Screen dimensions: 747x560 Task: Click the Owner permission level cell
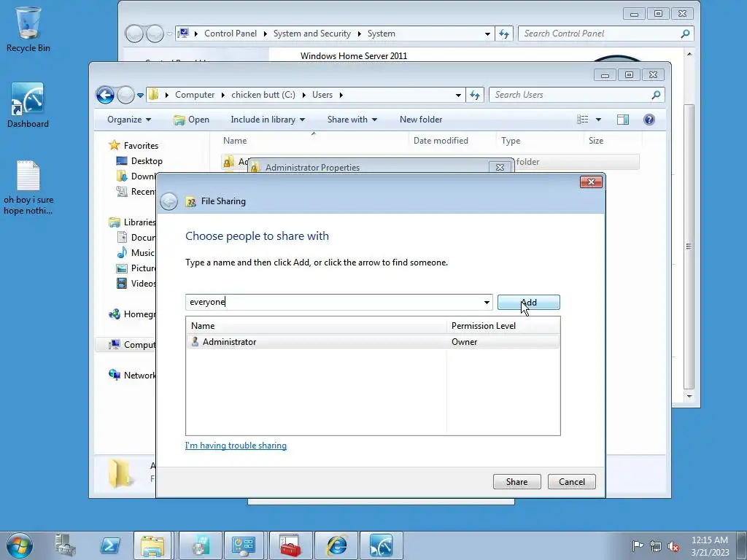[465, 341]
